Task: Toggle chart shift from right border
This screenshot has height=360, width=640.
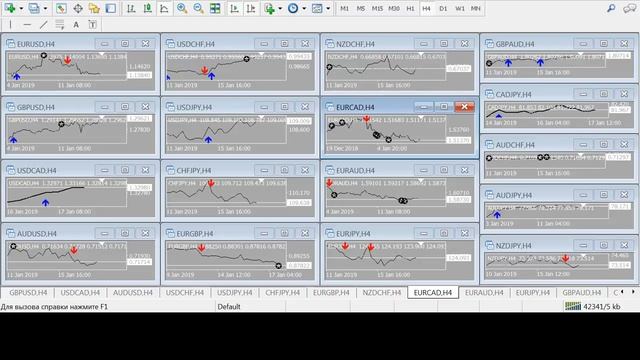Action: 251,8
